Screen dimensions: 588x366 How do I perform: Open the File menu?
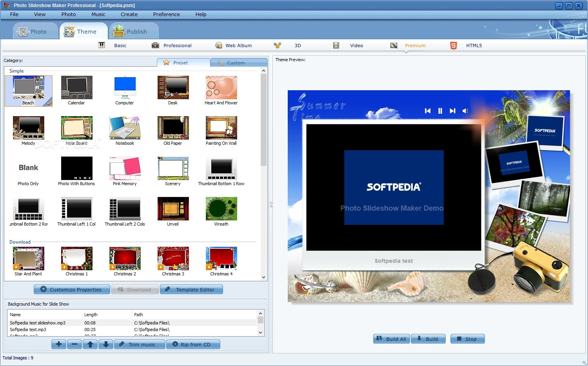(x=14, y=14)
